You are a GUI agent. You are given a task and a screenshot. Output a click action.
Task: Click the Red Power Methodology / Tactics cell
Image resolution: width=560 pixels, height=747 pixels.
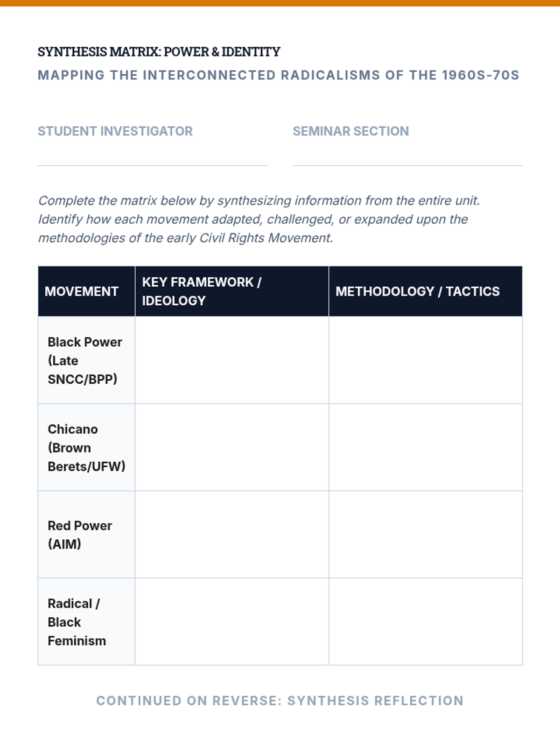(x=425, y=535)
